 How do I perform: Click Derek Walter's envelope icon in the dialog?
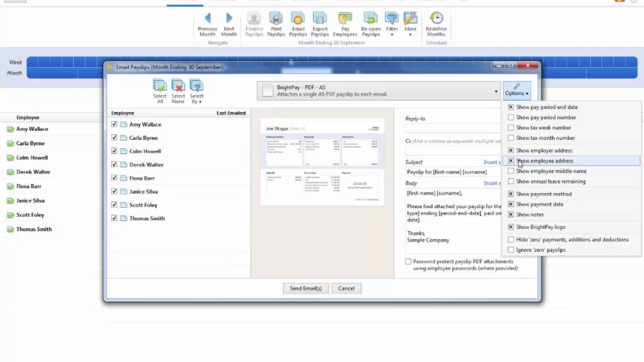(x=123, y=164)
